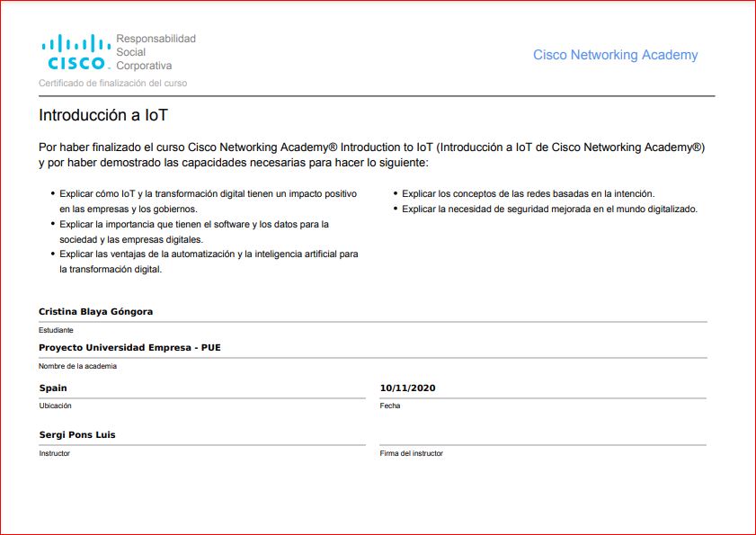Click the Cisco logo
The height and width of the screenshot is (535, 756).
(76, 52)
